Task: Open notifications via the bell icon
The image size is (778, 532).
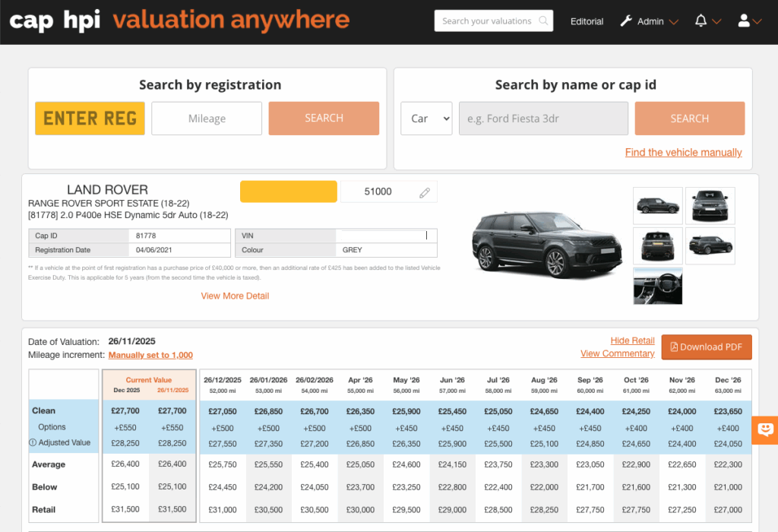Action: point(701,21)
